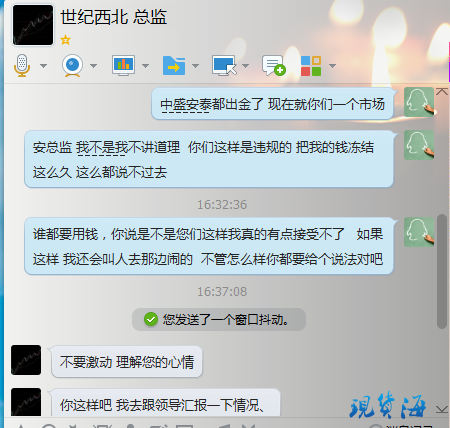
Task: Start voice call with microphone icon
Action: pyautogui.click(x=22, y=66)
